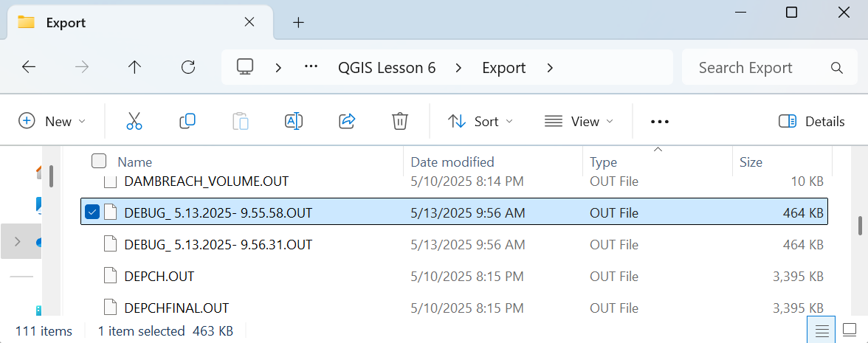
Task: Select the DEPCHFINAL.OUT file
Action: coord(176,308)
